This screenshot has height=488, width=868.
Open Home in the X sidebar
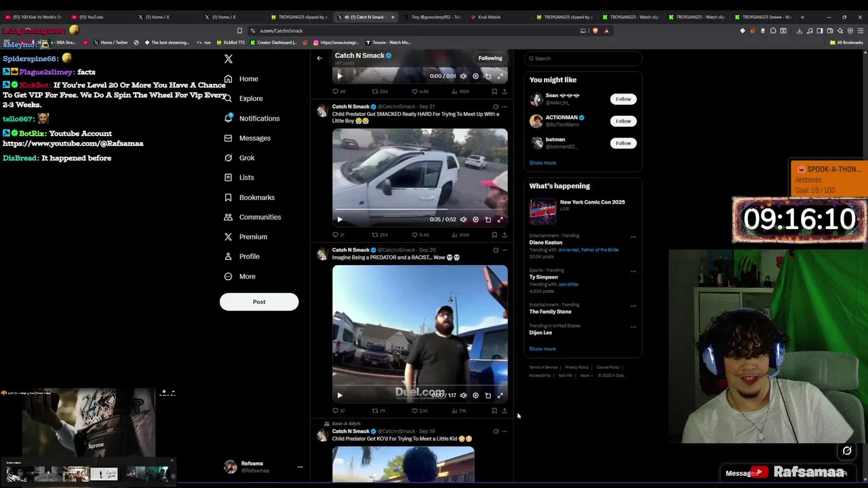241,79
